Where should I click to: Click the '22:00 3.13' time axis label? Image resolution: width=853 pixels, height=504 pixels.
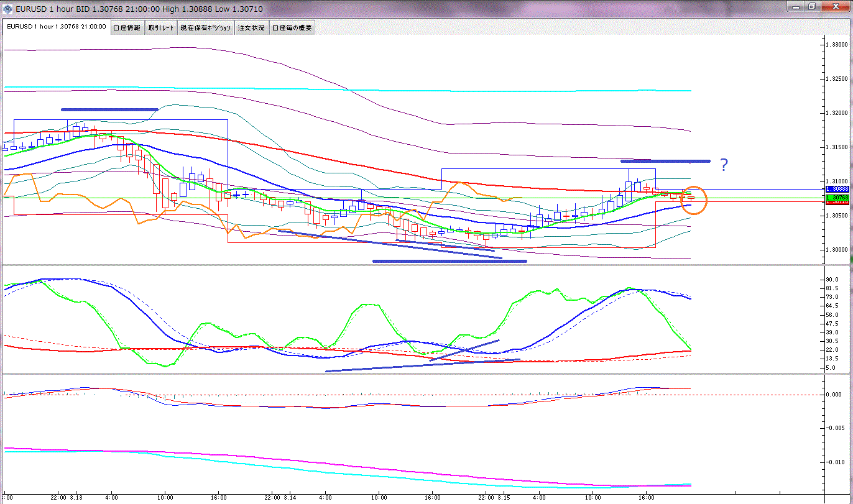tap(67, 498)
